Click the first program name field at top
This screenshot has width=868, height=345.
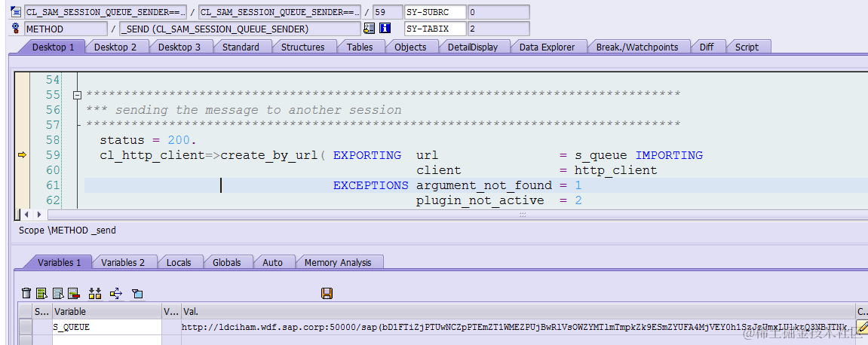point(105,12)
